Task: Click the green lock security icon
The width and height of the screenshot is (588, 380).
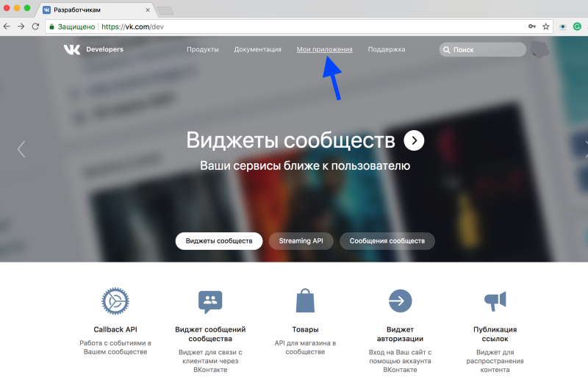Action: (51, 26)
